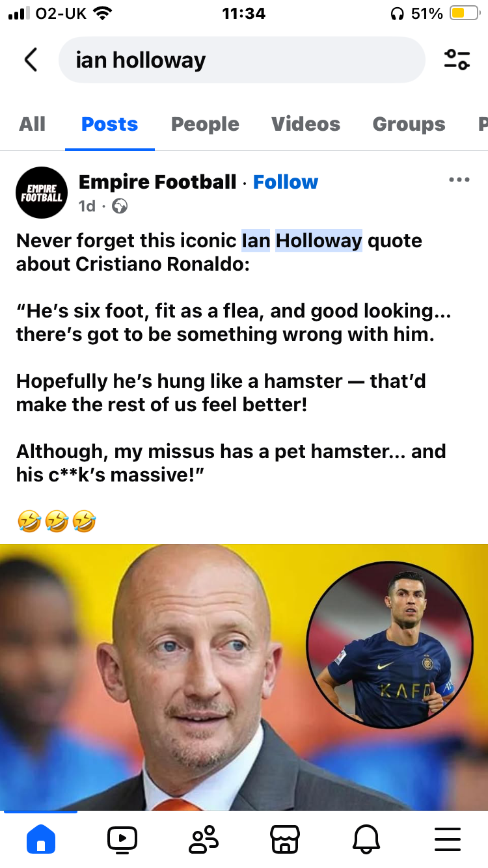Switch to the All tab

(33, 124)
